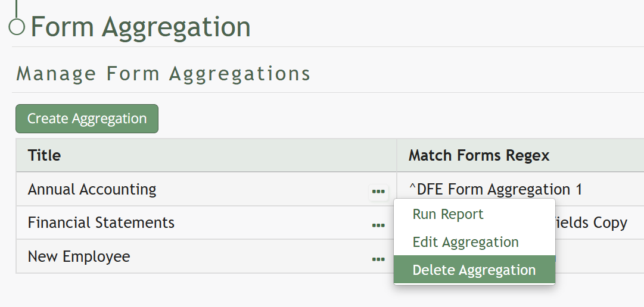Click the Match Forms Regex column header
Viewport: 644px width, 307px height.
(x=479, y=156)
